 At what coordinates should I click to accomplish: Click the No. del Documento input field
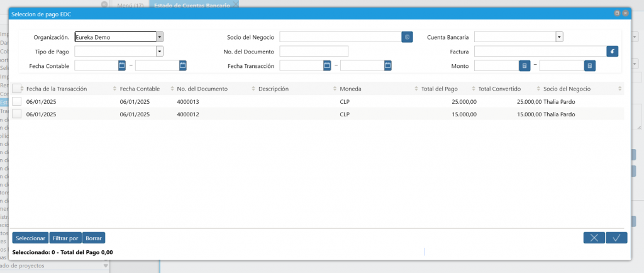pyautogui.click(x=314, y=52)
